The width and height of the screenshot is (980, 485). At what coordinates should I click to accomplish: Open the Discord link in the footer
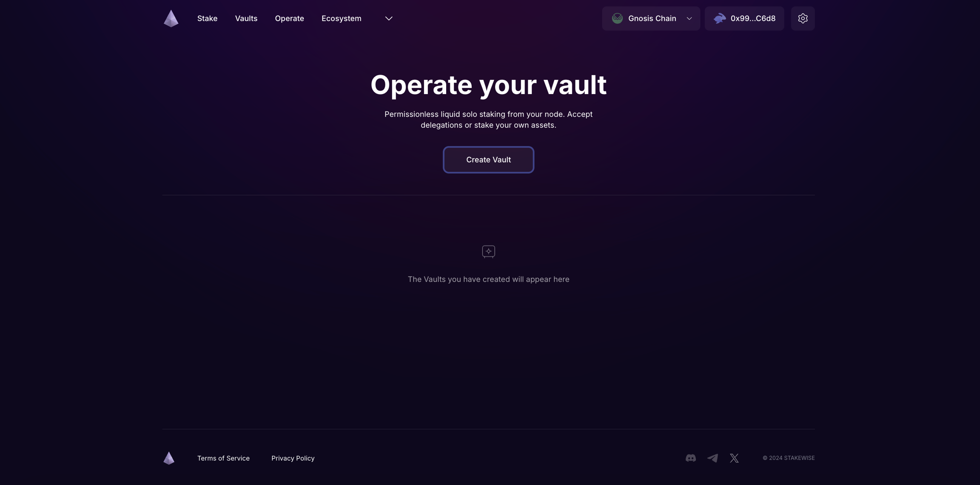click(x=690, y=458)
